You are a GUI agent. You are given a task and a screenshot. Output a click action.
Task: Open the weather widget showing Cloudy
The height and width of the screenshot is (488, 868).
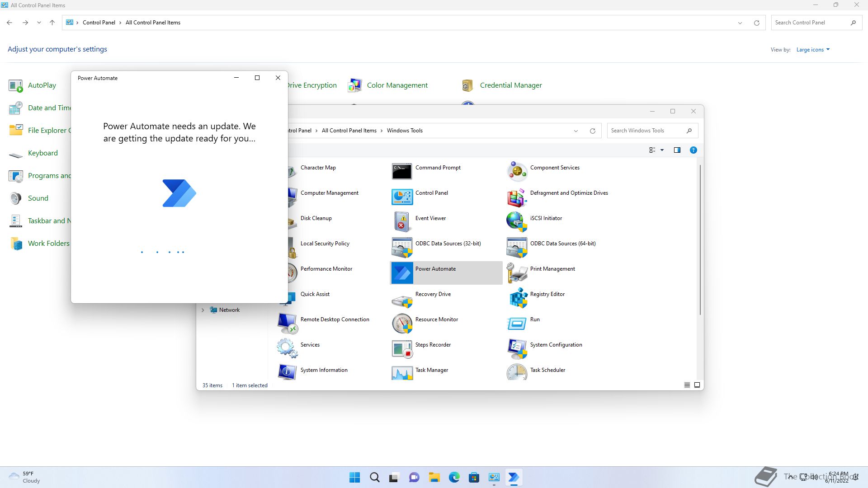coord(25,477)
